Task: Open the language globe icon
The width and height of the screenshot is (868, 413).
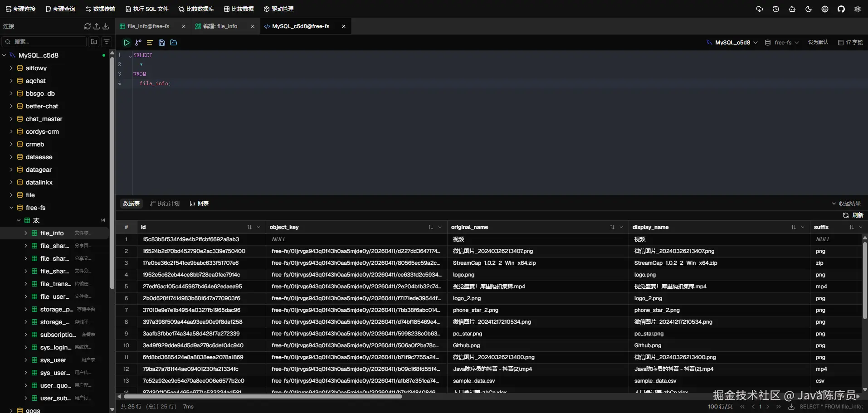Action: (x=825, y=9)
